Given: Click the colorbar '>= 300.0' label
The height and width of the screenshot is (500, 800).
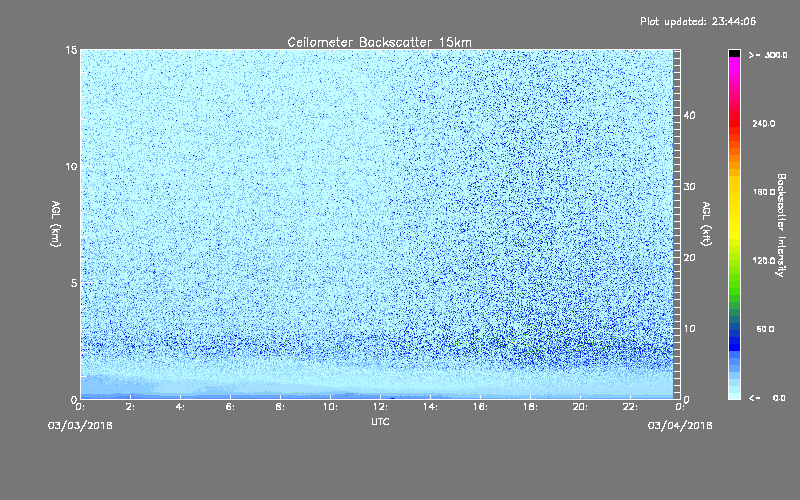Looking at the screenshot, I should tap(768, 55).
